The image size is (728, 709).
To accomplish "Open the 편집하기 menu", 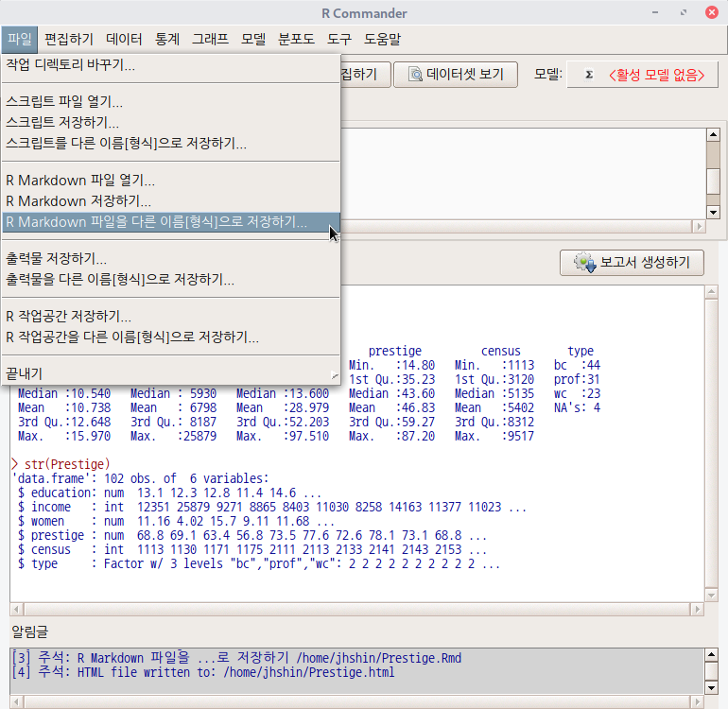I will click(x=69, y=39).
